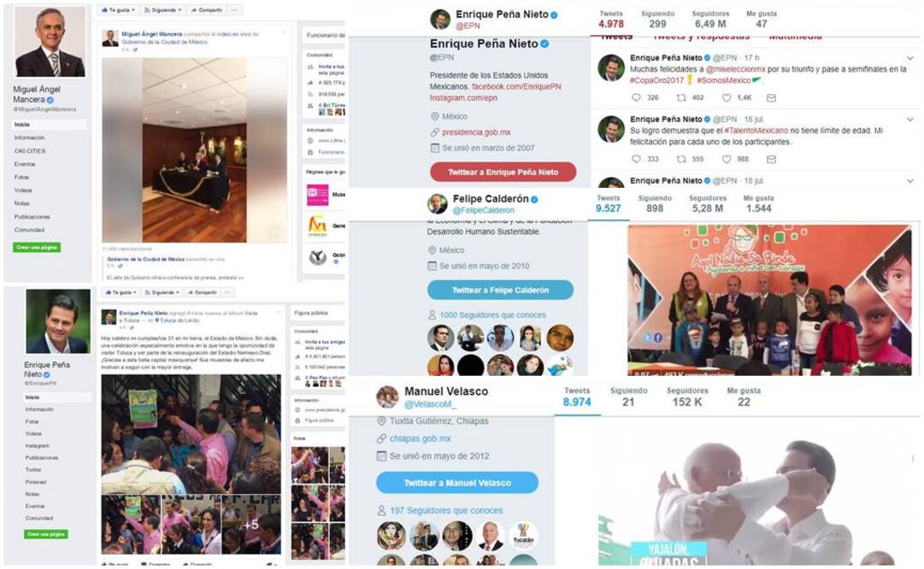This screenshot has width=924, height=569.
Task: Click the retweet icon showing 402
Action: click(681, 97)
